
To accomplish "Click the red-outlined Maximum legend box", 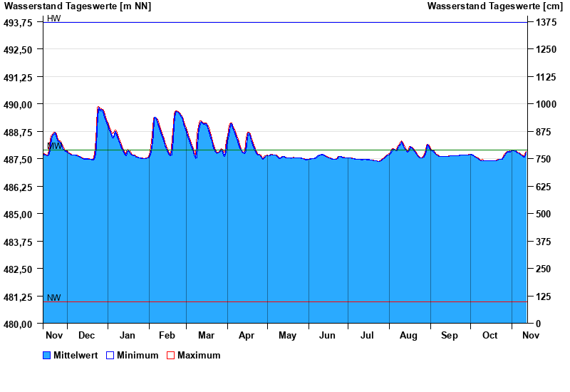I will pyautogui.click(x=170, y=356).
